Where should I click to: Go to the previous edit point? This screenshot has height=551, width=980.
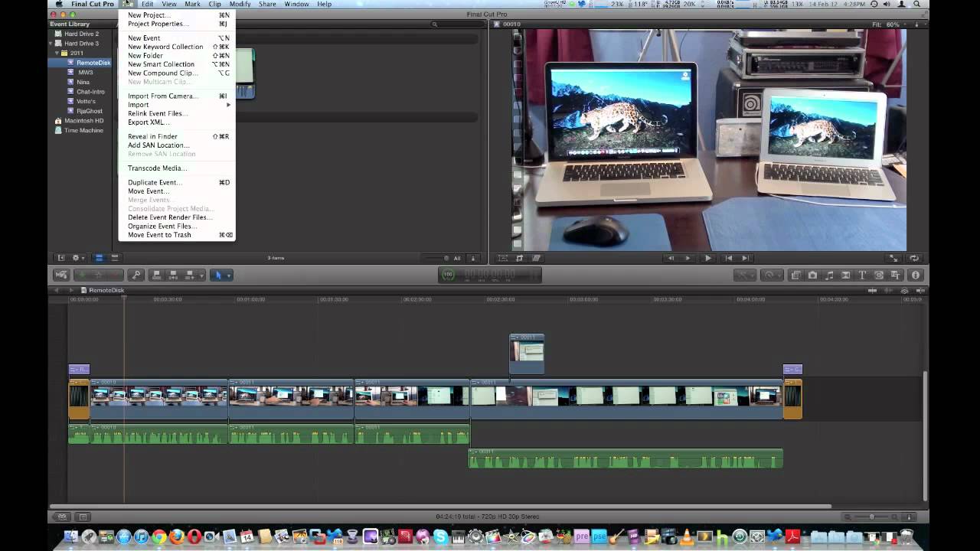[x=729, y=259]
